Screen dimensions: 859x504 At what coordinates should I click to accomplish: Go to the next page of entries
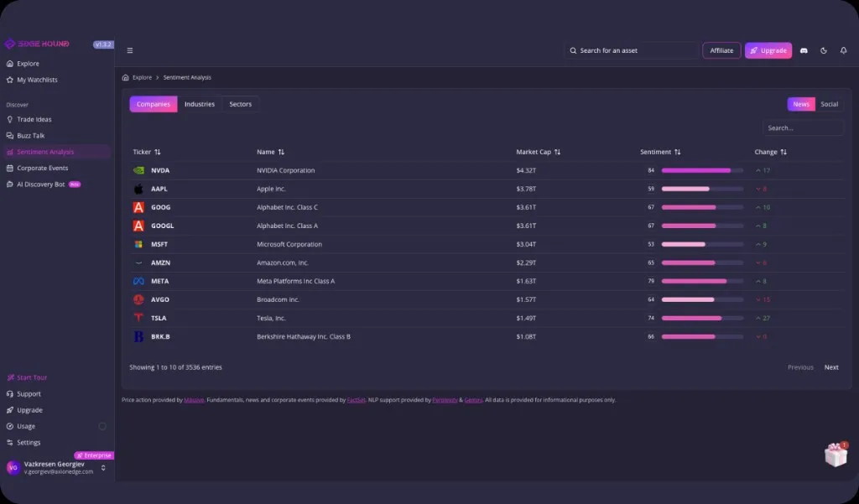pyautogui.click(x=830, y=366)
